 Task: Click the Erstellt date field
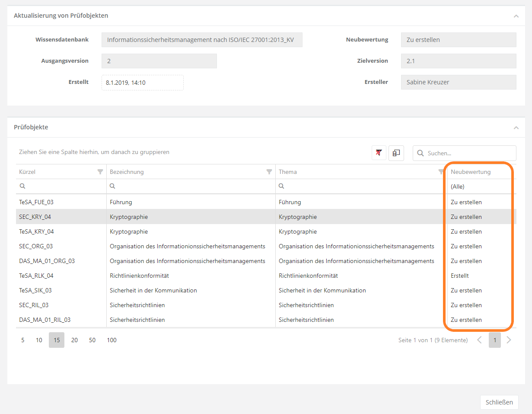pyautogui.click(x=142, y=83)
